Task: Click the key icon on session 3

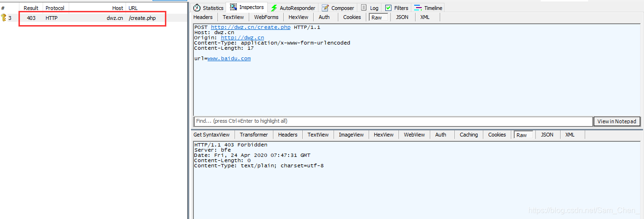Action: 4,18
